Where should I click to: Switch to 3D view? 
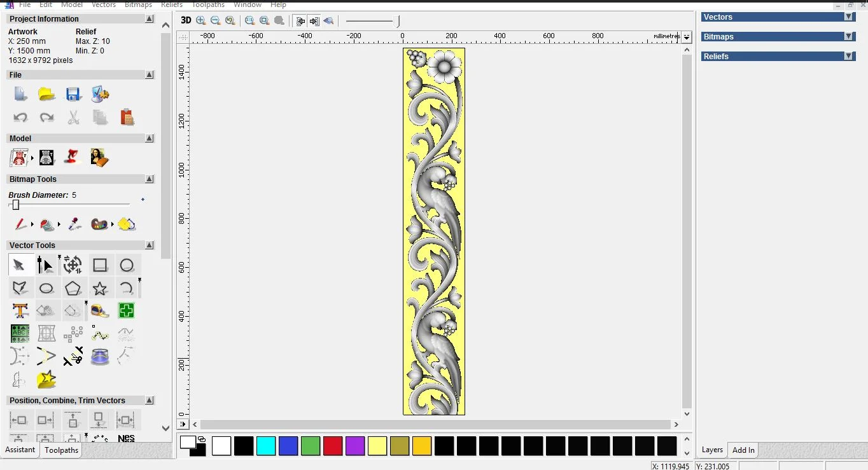click(186, 20)
